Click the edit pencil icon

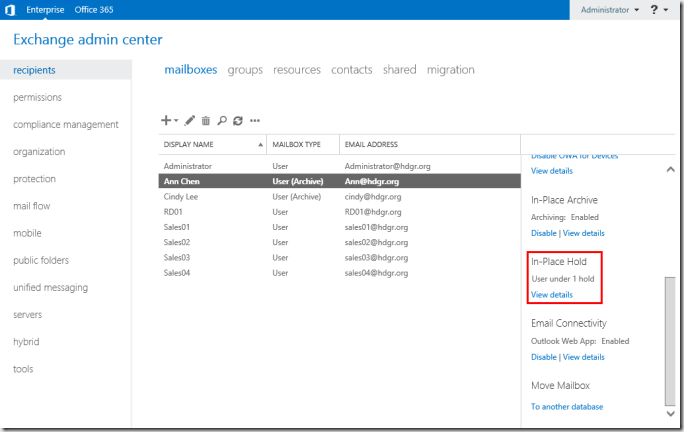190,120
